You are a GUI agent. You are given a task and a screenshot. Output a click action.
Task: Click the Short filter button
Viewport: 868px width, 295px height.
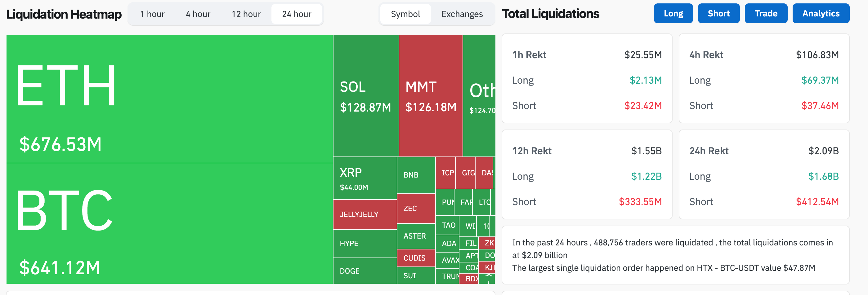pos(718,13)
